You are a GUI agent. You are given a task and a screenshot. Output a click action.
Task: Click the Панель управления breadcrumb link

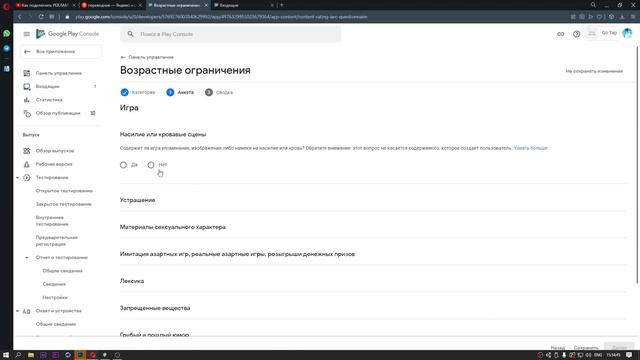pyautogui.click(x=147, y=57)
